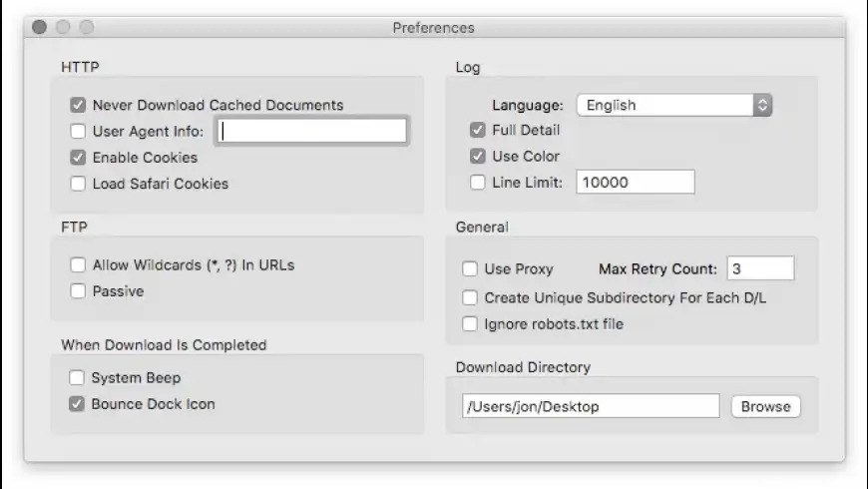Check Create Unique Subdirectory For Each D/L
This screenshot has width=868, height=489.
coord(469,297)
